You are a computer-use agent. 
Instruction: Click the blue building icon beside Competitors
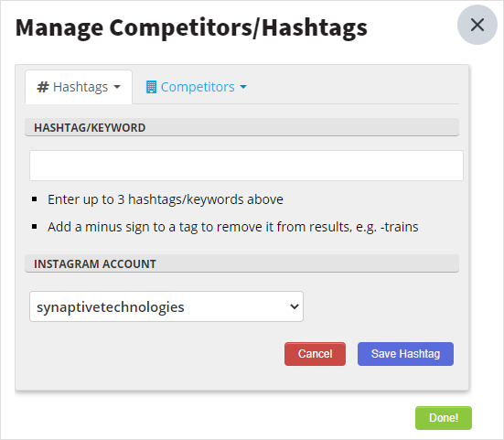click(151, 87)
